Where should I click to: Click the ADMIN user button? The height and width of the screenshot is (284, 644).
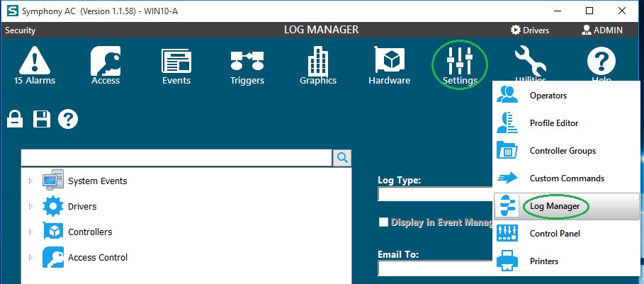(x=602, y=30)
